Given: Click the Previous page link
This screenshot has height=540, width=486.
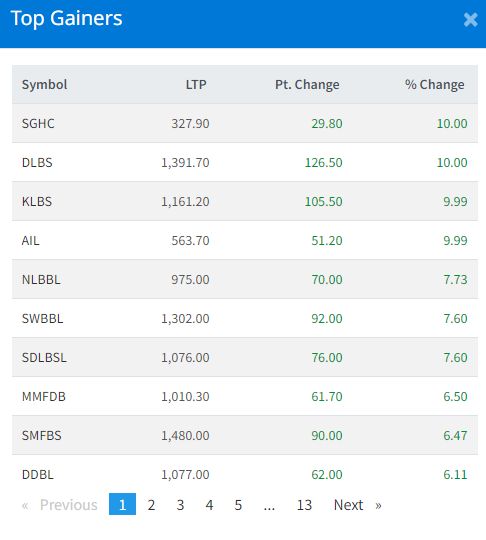Looking at the screenshot, I should click(x=59, y=505).
